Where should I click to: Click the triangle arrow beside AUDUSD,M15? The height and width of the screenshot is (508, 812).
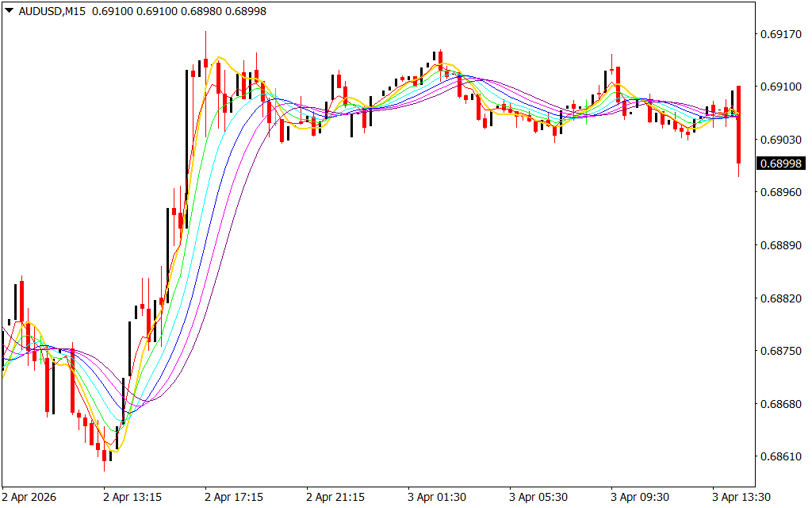click(8, 10)
